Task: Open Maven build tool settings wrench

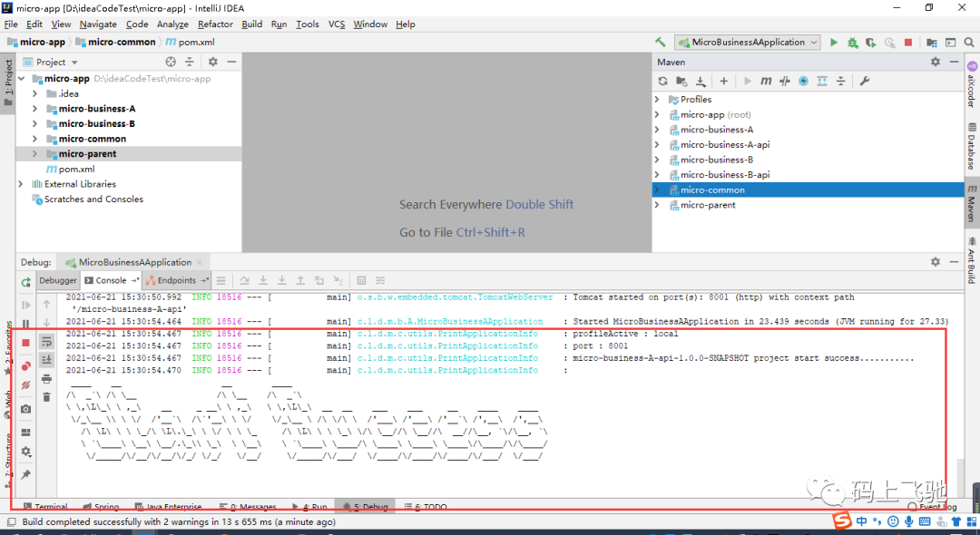Action: (x=865, y=81)
